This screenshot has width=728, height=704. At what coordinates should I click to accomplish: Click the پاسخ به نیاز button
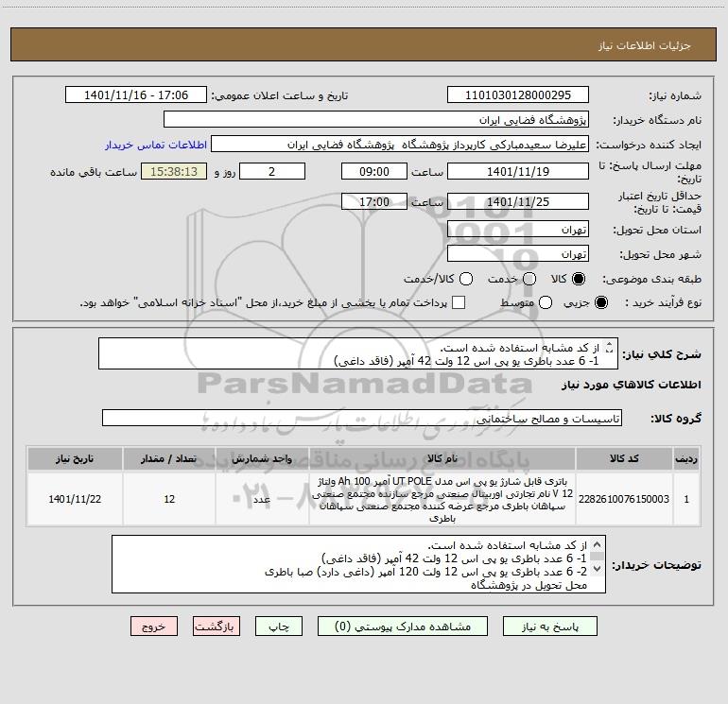550,627
